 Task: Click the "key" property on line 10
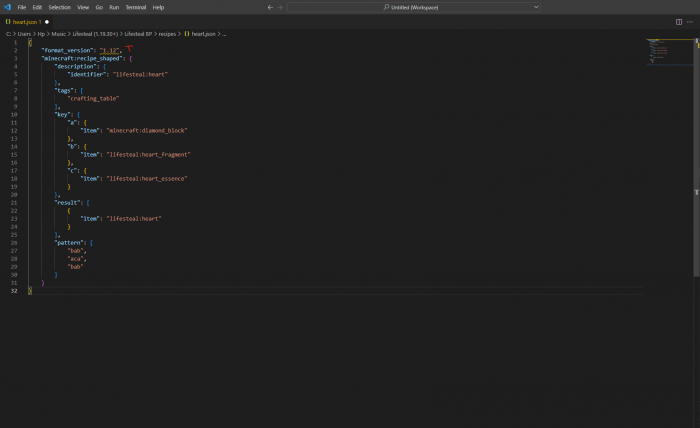pyautogui.click(x=62, y=115)
